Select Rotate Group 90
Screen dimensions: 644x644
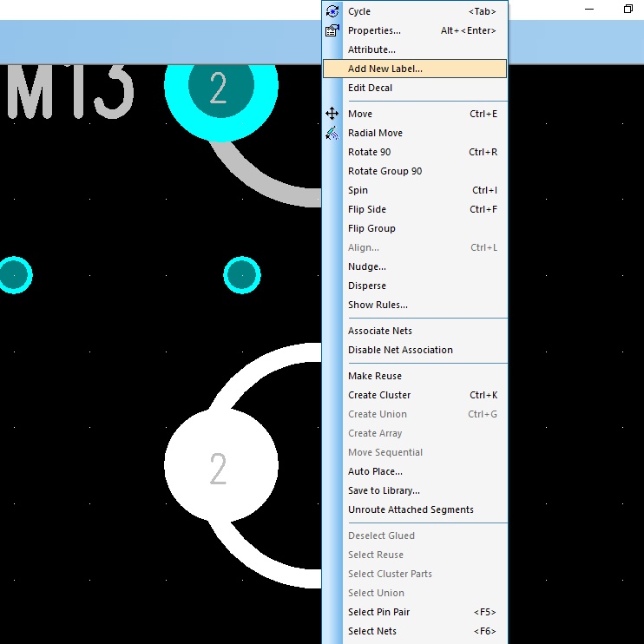(415, 171)
